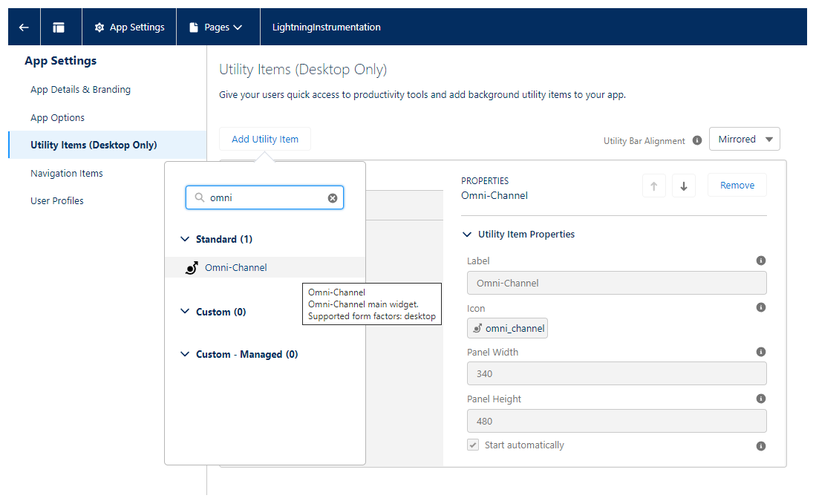Toggle Start automatically checkbox
The height and width of the screenshot is (504, 816).
(x=473, y=445)
